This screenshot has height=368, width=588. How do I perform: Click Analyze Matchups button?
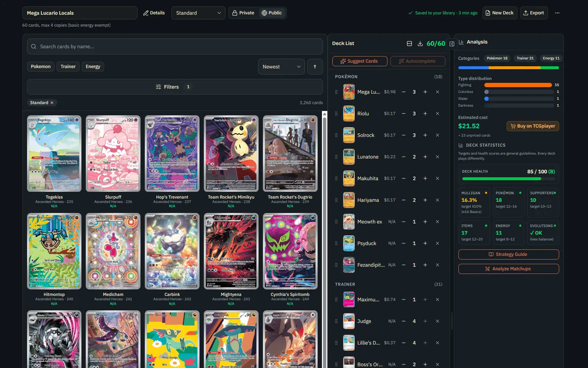click(x=509, y=269)
